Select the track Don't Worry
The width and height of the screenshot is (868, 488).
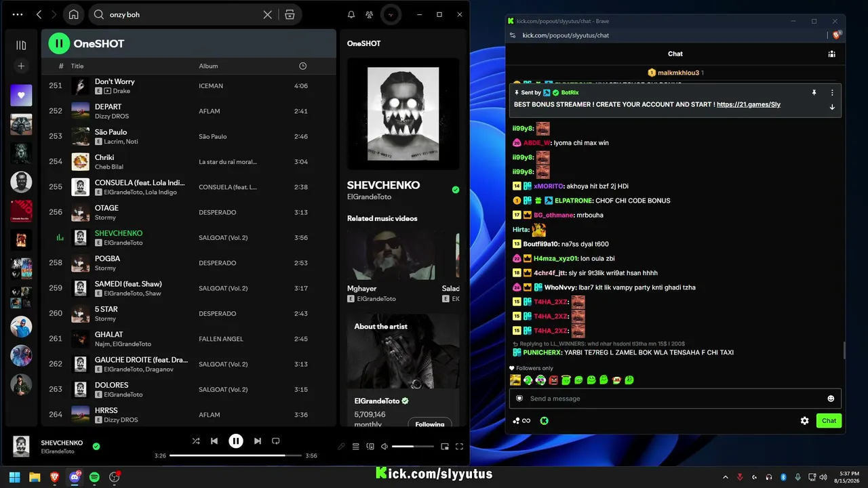pyautogui.click(x=115, y=81)
